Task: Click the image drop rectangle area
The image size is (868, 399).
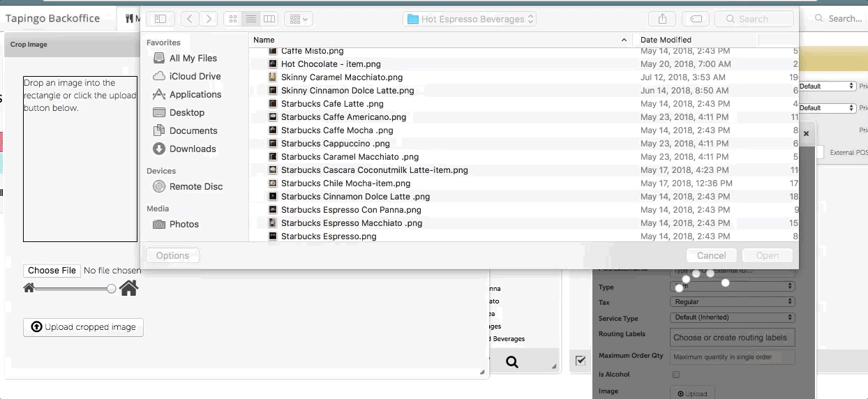Action: [x=80, y=159]
